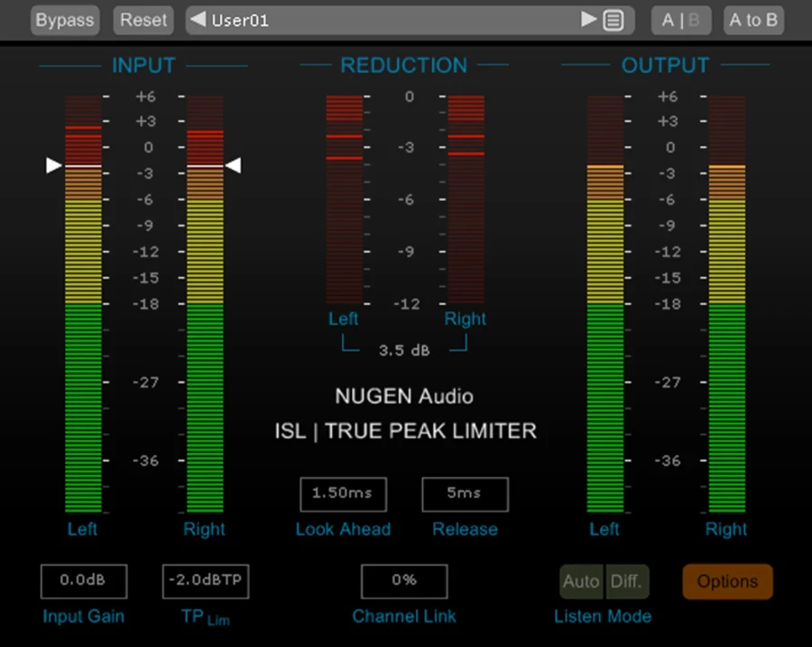The height and width of the screenshot is (647, 812).
Task: Click the 0.0dB Input Gain field
Action: pos(84,581)
